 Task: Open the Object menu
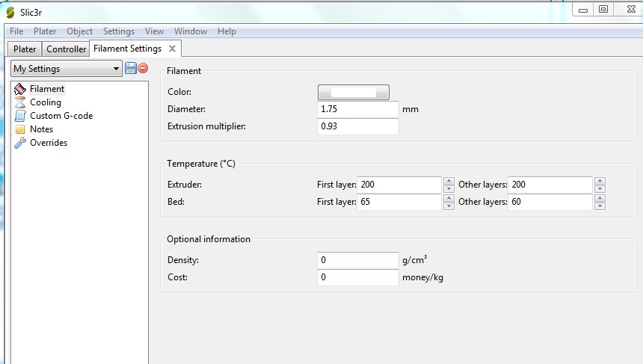point(79,31)
